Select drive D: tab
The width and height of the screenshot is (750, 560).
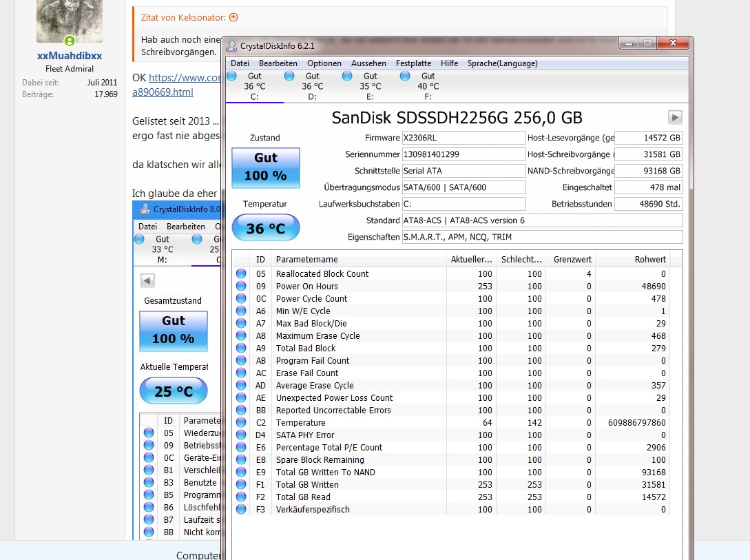coord(313,86)
